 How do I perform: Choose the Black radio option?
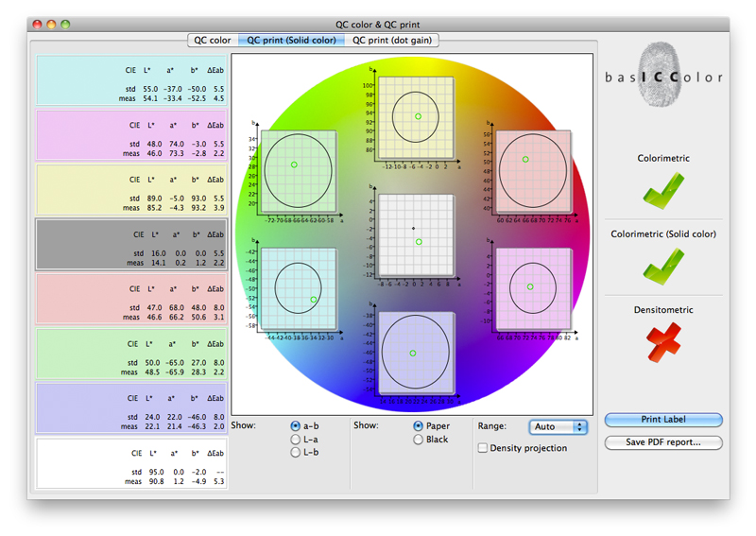point(418,440)
